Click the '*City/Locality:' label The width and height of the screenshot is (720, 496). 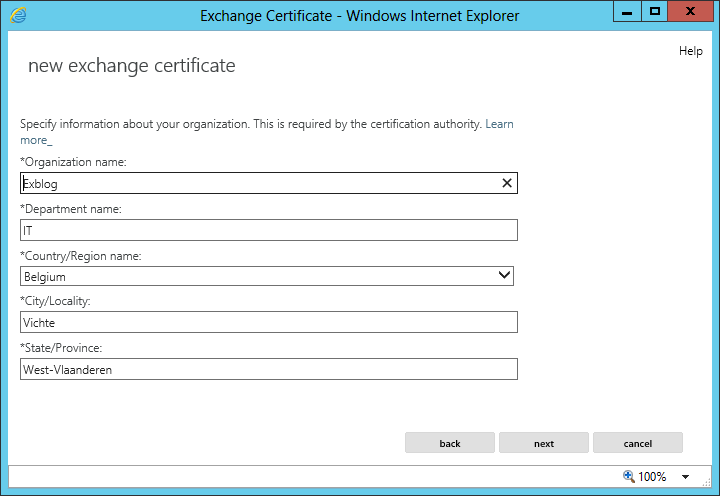[x=55, y=301]
